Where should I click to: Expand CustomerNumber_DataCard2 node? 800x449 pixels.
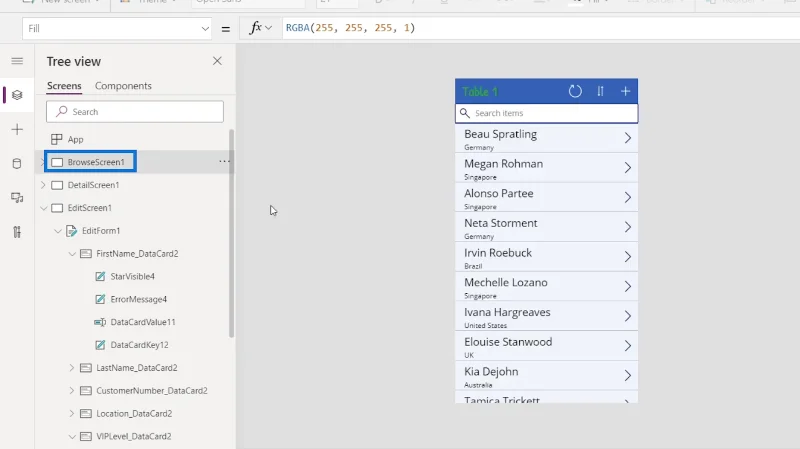[72, 391]
